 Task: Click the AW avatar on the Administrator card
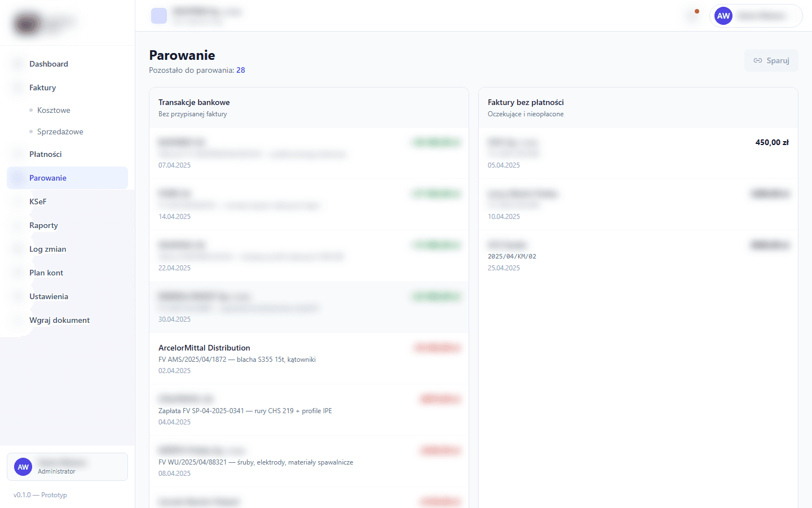tap(23, 467)
